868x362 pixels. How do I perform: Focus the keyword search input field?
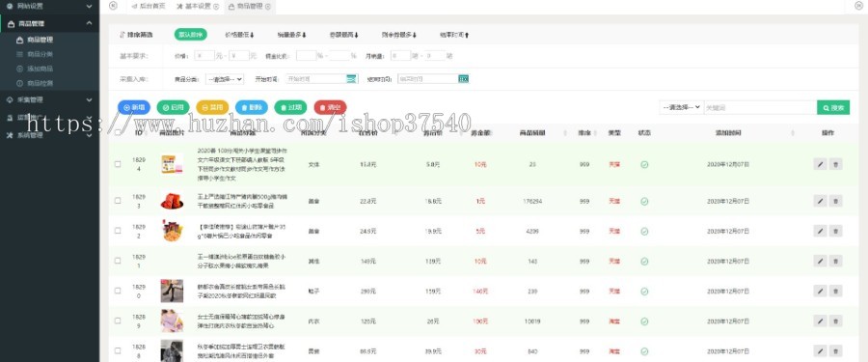(x=760, y=107)
